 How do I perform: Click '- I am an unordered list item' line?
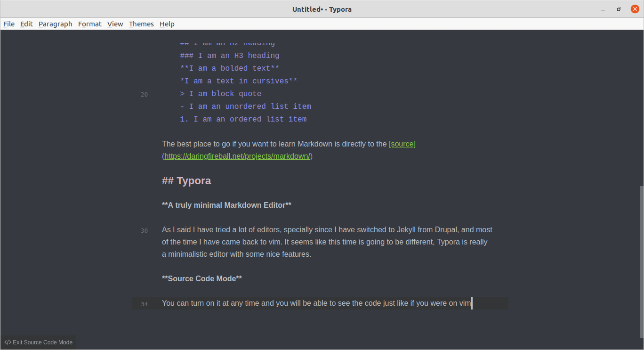point(246,106)
